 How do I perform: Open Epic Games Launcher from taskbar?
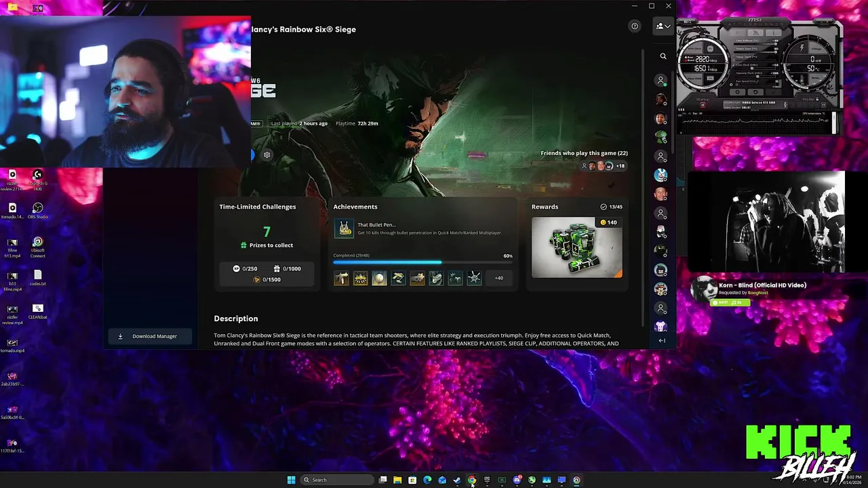[487, 480]
